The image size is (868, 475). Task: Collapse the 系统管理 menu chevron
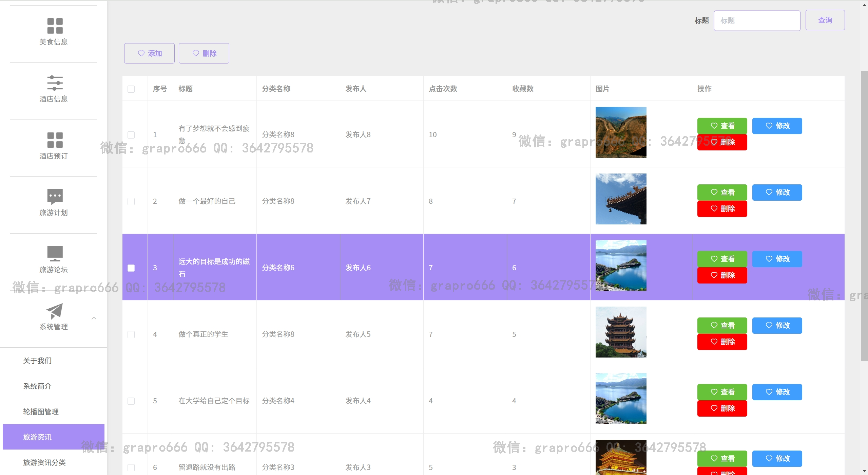94,318
